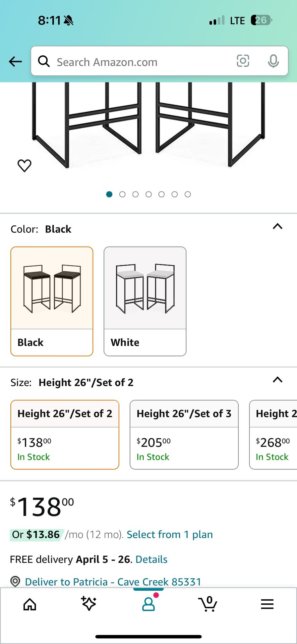Tap the Search Amazon.com field
297x644 pixels.
(x=134, y=61)
